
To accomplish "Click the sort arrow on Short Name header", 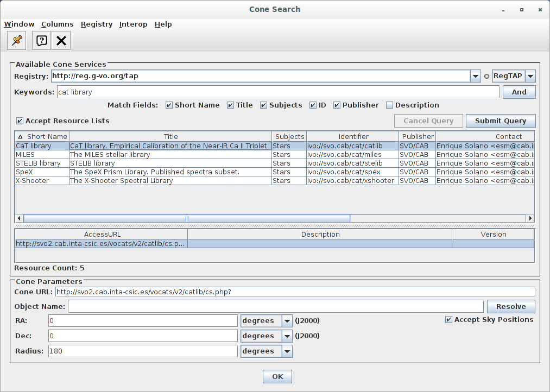I will pos(20,137).
